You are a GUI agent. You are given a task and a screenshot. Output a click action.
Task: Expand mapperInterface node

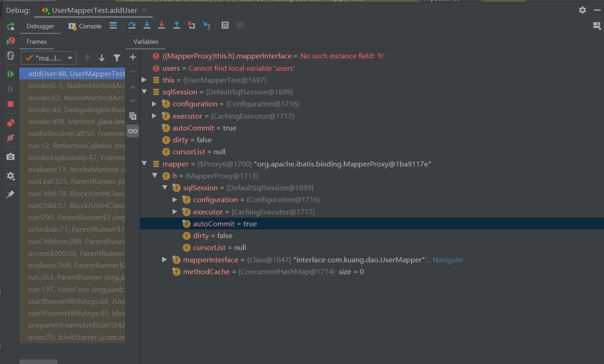coord(164,260)
